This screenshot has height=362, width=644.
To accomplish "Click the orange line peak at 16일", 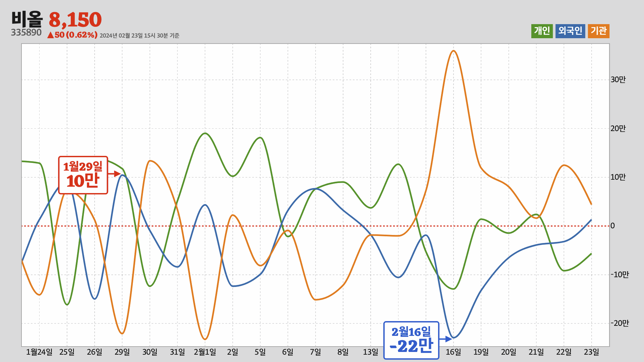I will [453, 51].
